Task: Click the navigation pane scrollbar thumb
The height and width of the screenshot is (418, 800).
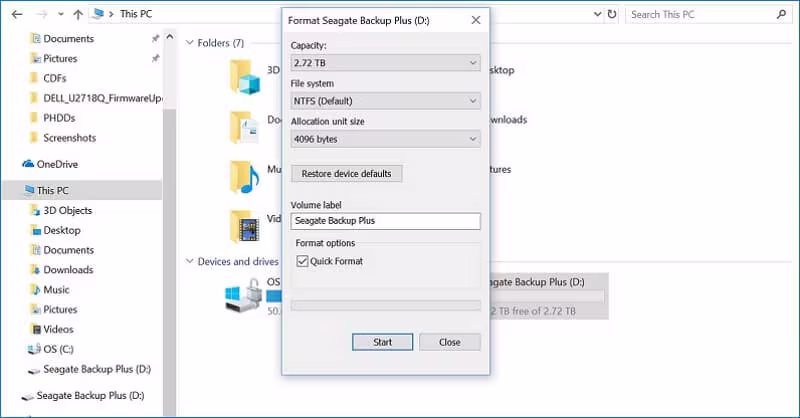Action: point(170,260)
